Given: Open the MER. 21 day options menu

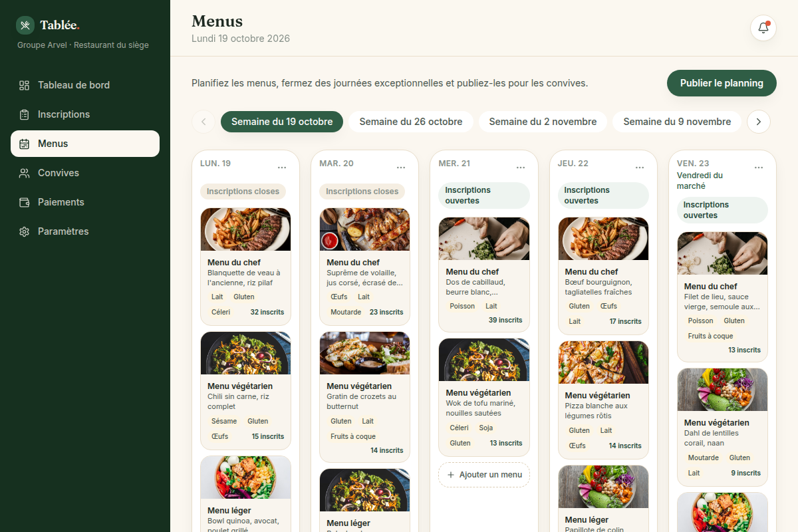Looking at the screenshot, I should click(521, 168).
